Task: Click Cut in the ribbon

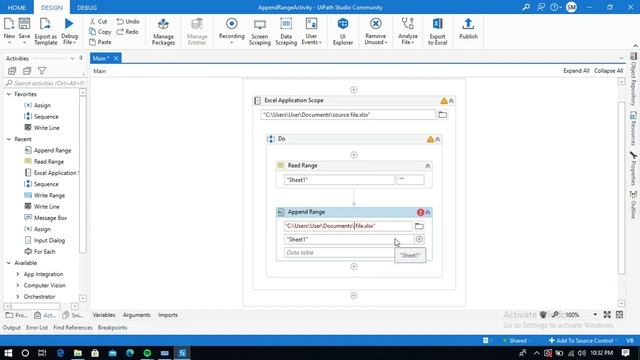Action: click(x=98, y=21)
